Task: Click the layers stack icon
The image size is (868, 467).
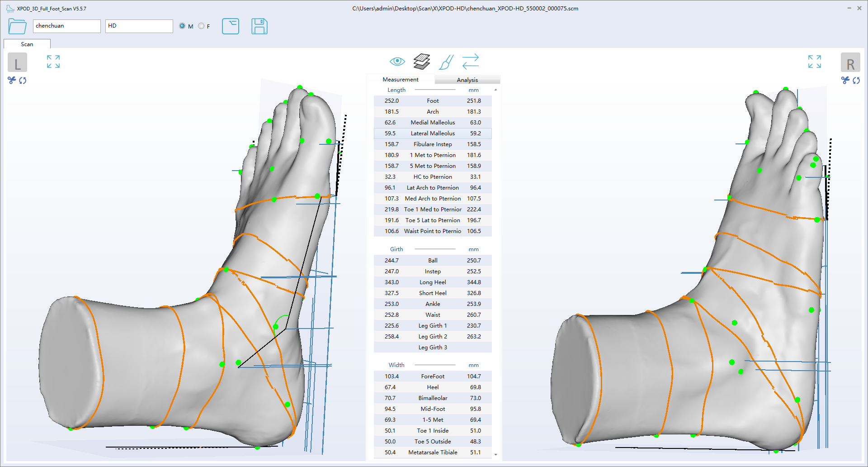Action: click(x=421, y=62)
